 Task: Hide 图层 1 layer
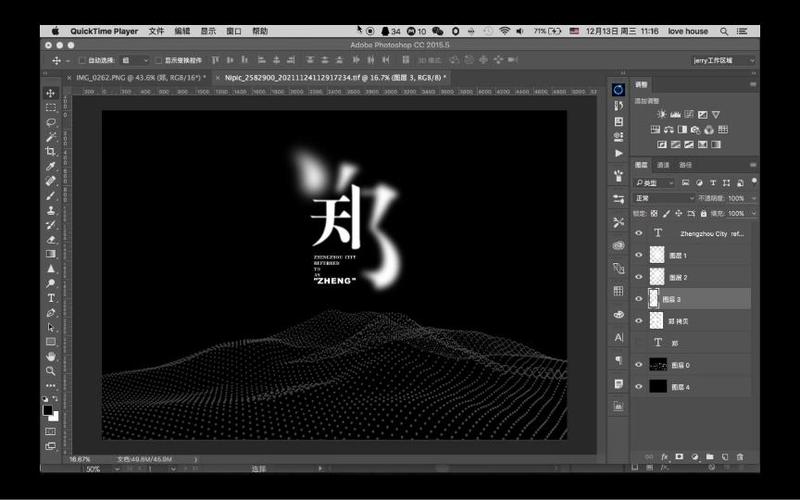pyautogui.click(x=639, y=255)
